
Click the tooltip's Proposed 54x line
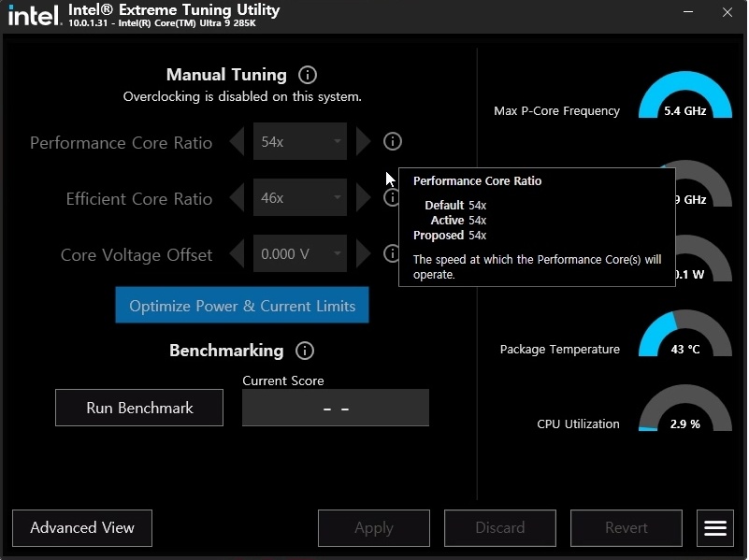pos(450,236)
